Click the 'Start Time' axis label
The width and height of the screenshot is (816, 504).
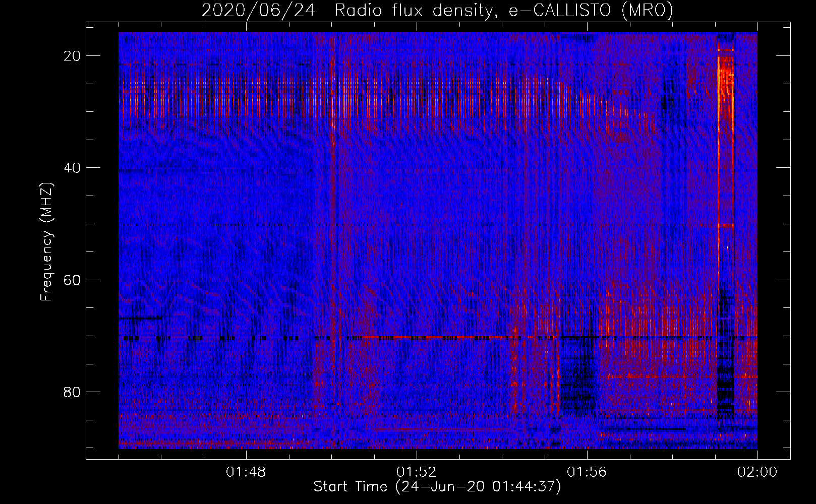[x=437, y=487]
